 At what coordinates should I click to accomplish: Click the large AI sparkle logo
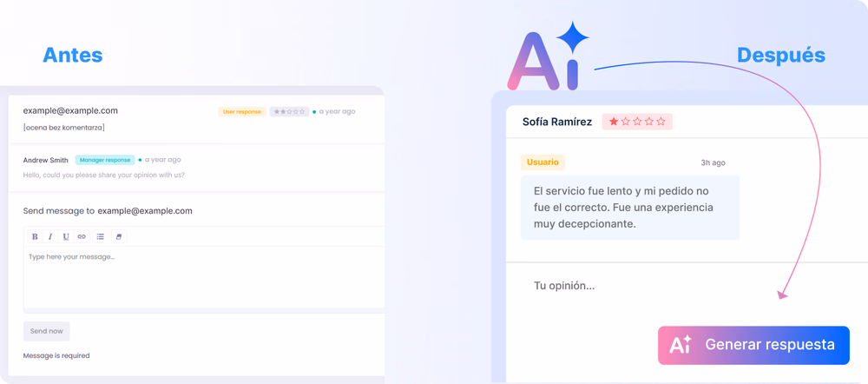coord(548,56)
